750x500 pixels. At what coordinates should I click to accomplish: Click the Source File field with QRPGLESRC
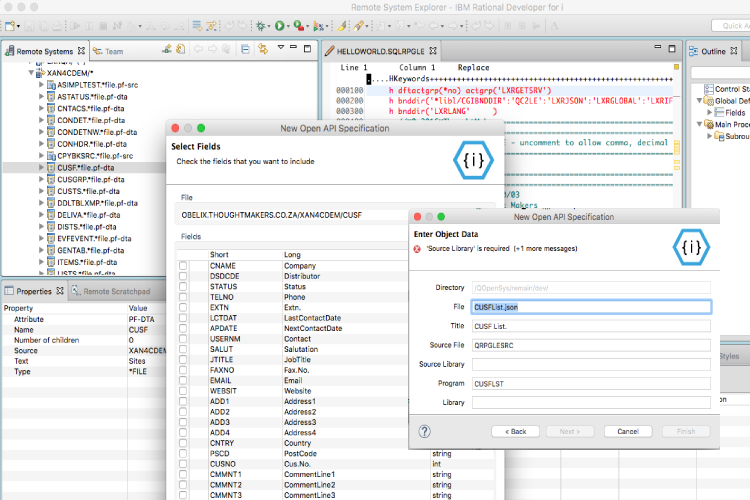(591, 345)
